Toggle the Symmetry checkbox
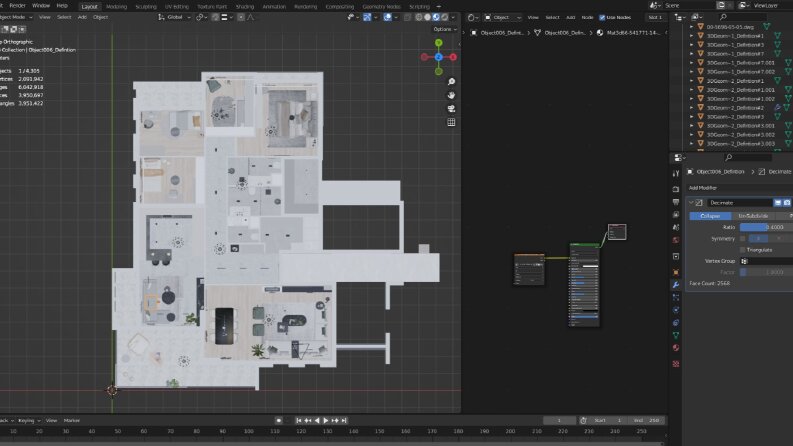This screenshot has height=446, width=793. 742,238
